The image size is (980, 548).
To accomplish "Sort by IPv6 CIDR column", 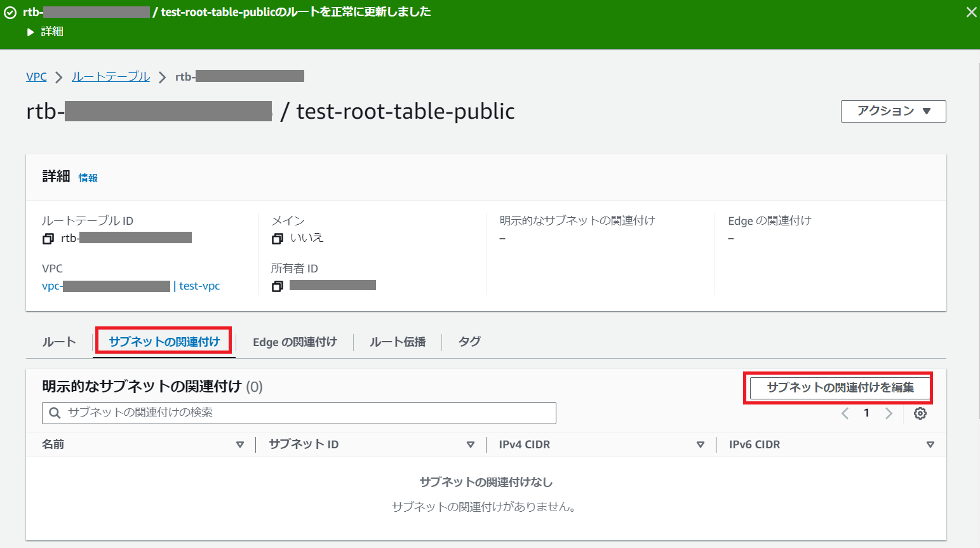I will (x=930, y=444).
